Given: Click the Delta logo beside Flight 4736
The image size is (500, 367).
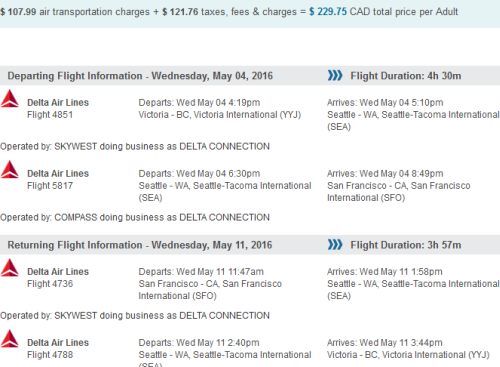Looking at the screenshot, I should click(10, 268).
